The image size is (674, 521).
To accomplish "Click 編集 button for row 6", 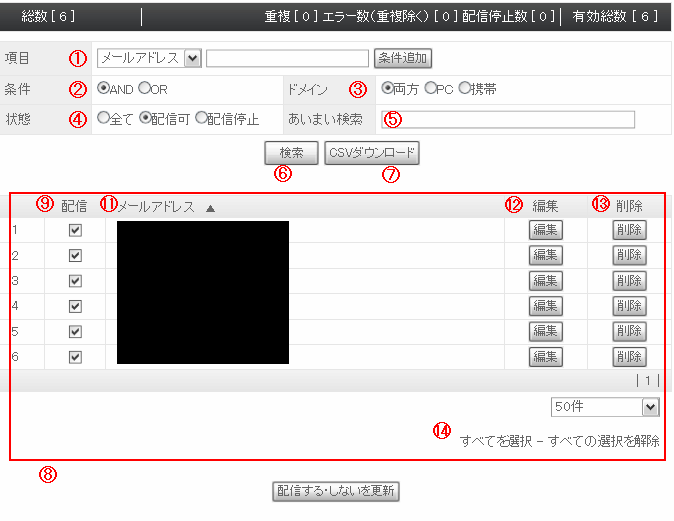I will [545, 357].
